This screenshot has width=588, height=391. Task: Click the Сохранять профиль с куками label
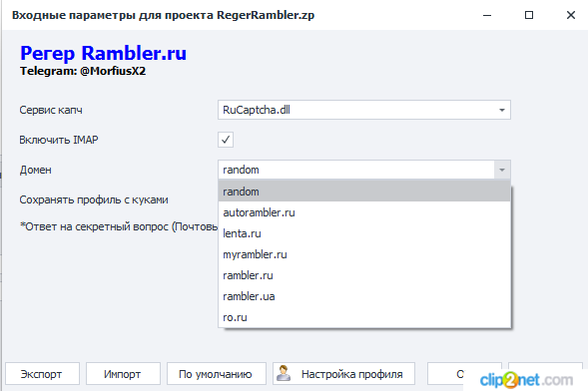coord(94,199)
